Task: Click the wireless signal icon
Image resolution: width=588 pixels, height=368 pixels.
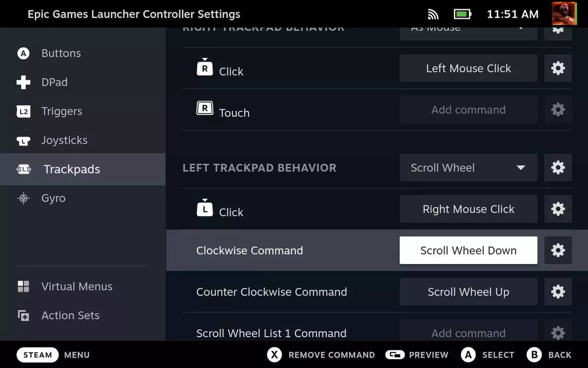Action: point(433,14)
